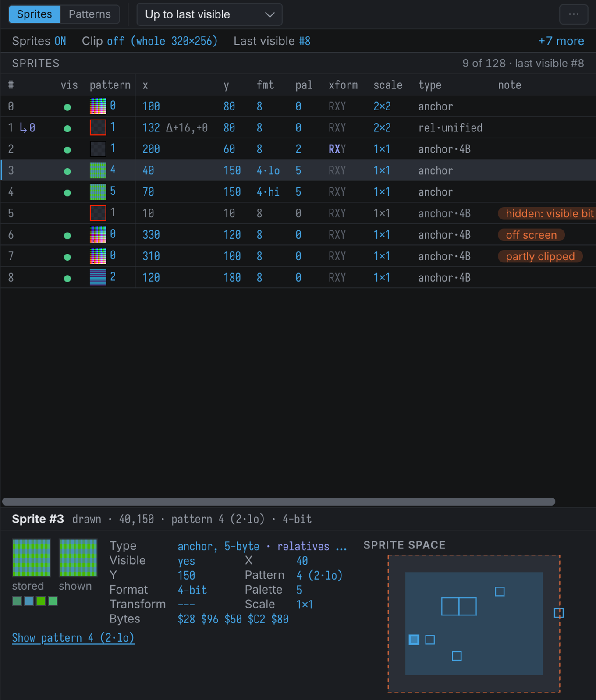
Task: Toggle visibility dot of sprite 8
Action: pos(67,279)
